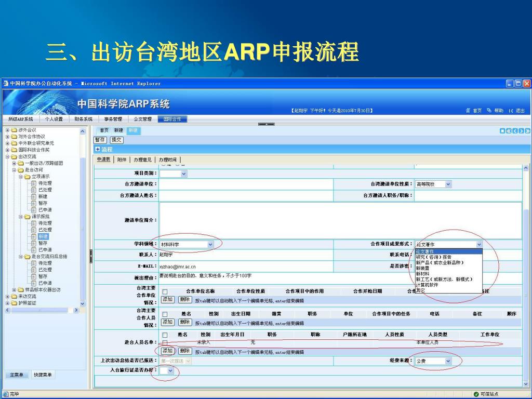The image size is (532, 399).
Task: Click the 涉外会议 folder icon
Action: [14, 130]
